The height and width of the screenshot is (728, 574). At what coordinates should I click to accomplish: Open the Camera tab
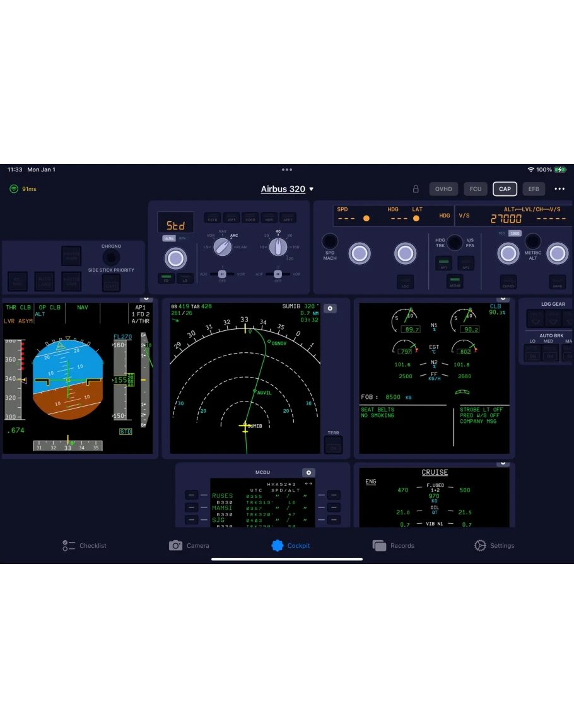click(189, 546)
